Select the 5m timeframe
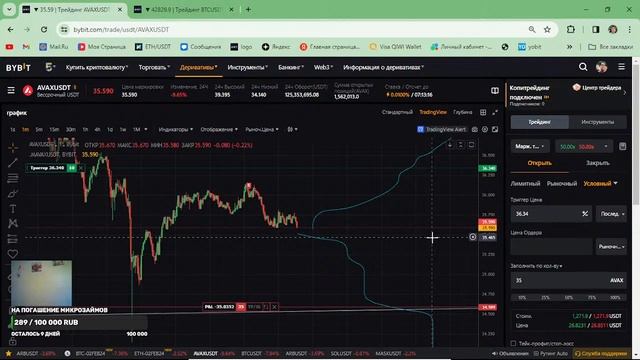The image size is (640, 360). (39, 129)
